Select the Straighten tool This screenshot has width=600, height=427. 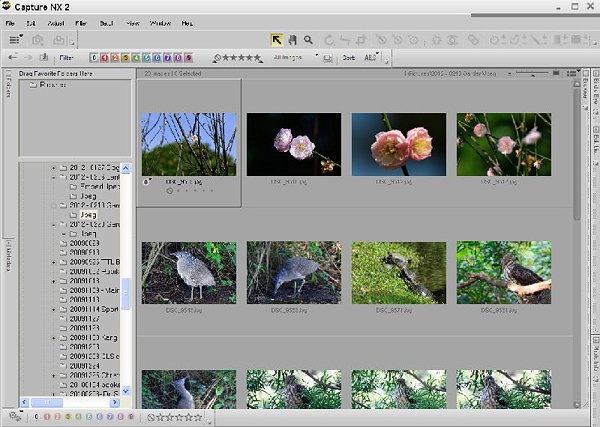point(345,40)
